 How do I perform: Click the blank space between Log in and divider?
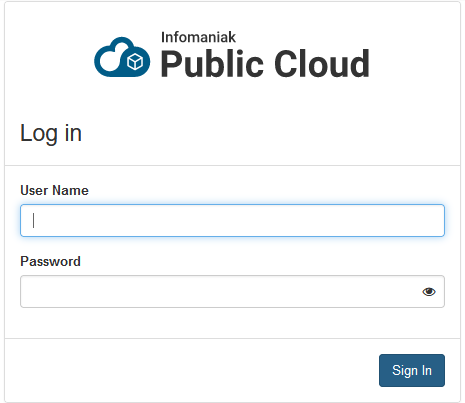tap(232, 156)
